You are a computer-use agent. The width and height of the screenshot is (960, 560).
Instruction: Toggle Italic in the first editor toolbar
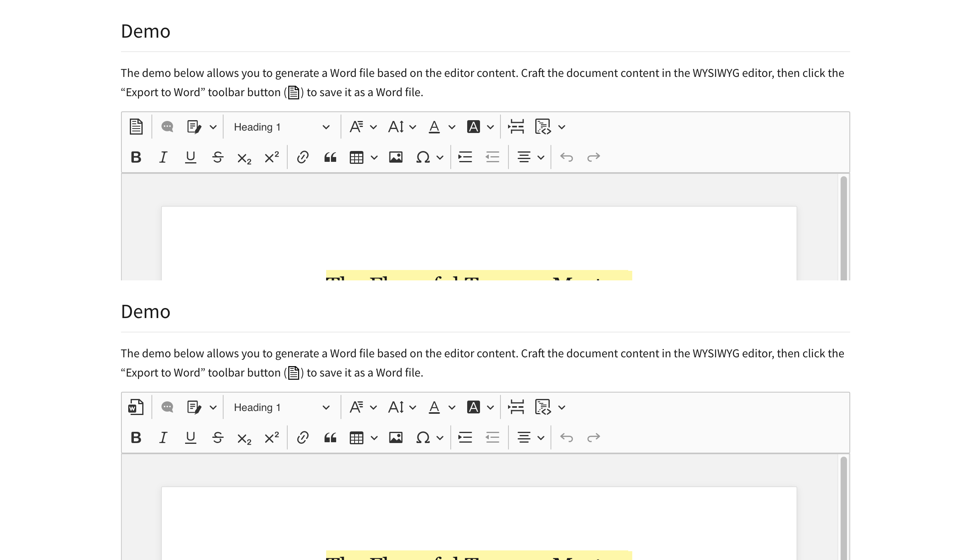tap(163, 157)
